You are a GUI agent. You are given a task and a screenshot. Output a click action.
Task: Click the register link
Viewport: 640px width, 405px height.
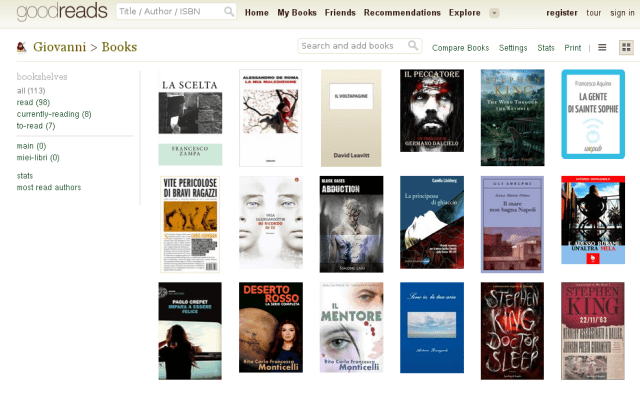(562, 13)
